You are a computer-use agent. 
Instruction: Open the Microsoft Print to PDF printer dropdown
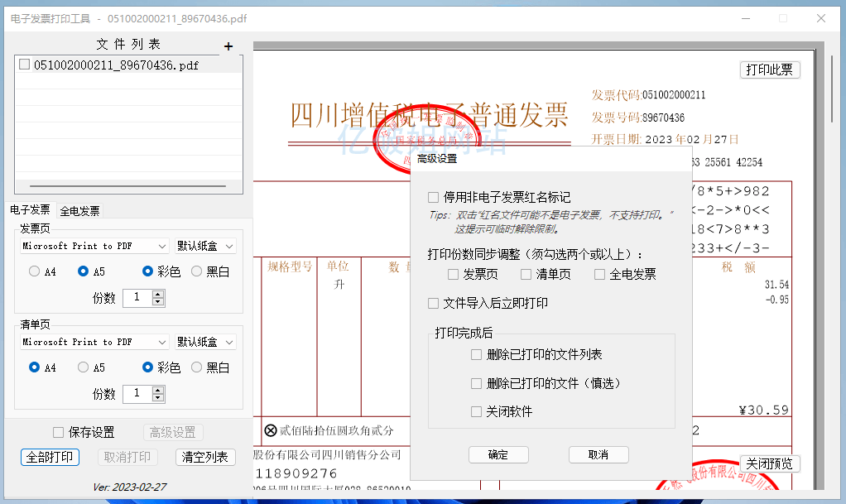(94, 245)
